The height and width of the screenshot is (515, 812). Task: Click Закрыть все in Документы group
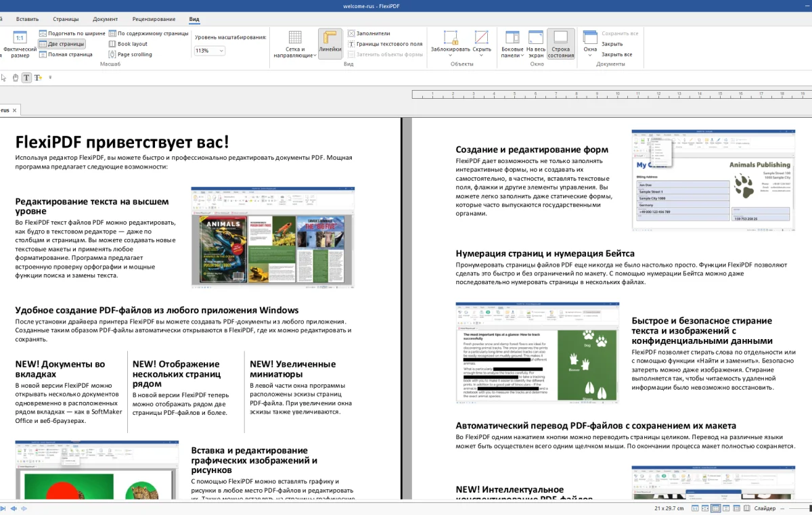(616, 54)
